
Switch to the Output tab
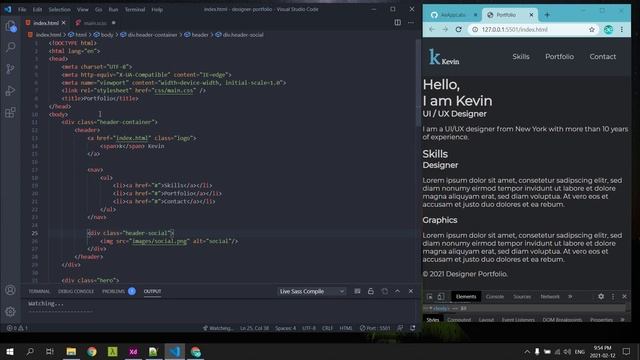pyautogui.click(x=152, y=291)
